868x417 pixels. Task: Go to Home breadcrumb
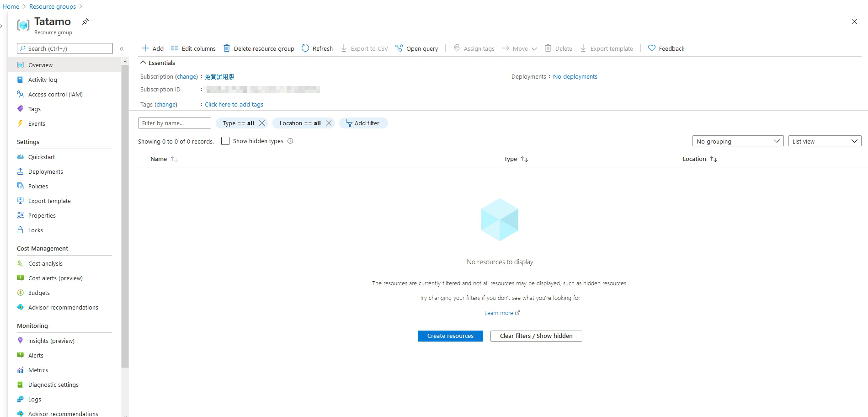[x=11, y=6]
